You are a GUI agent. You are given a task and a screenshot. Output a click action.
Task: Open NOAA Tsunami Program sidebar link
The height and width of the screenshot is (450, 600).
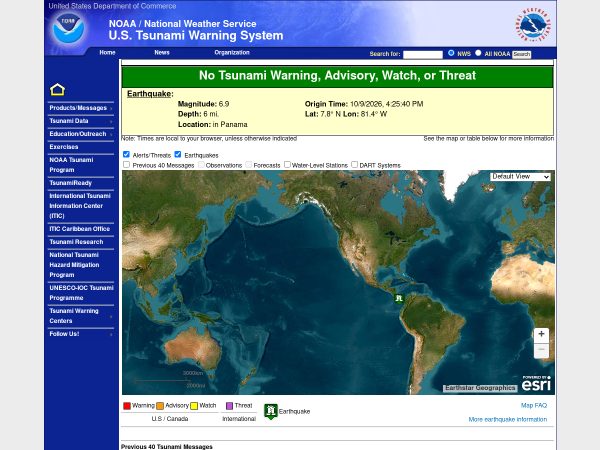(x=72, y=165)
